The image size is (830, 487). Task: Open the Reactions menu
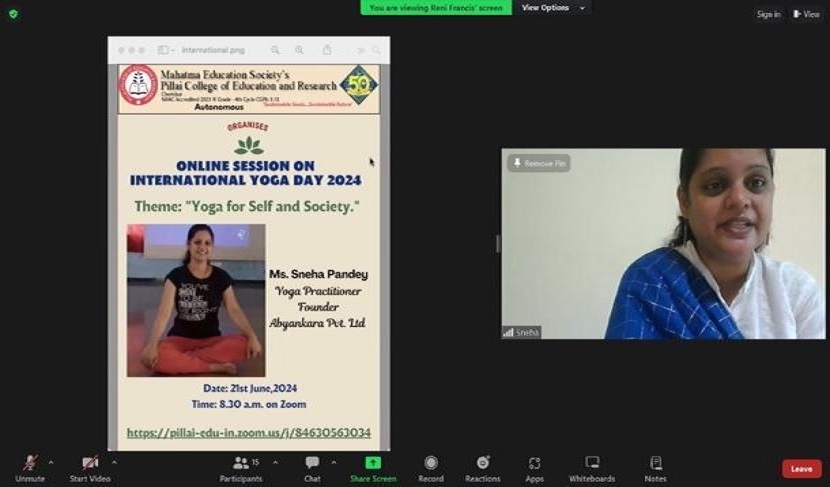(483, 468)
